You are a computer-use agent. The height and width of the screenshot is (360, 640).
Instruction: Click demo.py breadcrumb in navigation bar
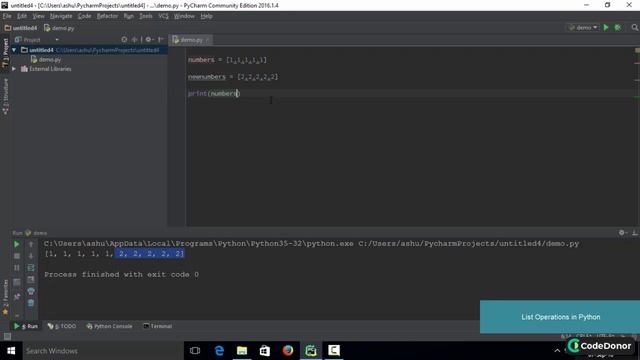(59, 28)
